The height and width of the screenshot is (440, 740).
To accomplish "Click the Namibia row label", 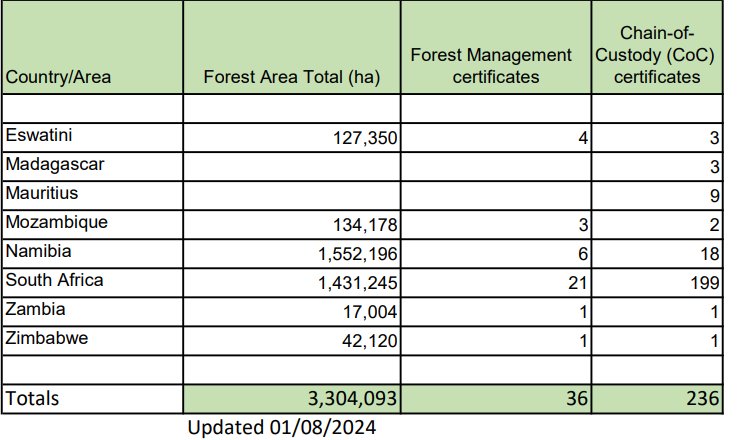I will click(x=38, y=251).
